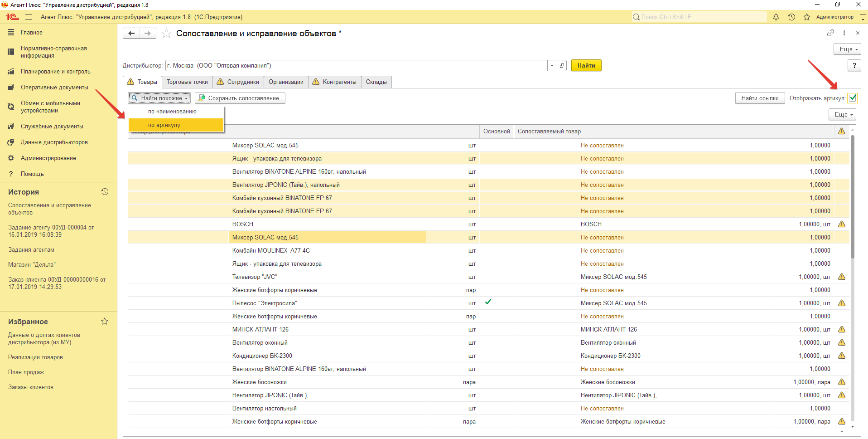Open Магазин "Дельта" history link
This screenshot has width=868, height=439.
coord(32,264)
